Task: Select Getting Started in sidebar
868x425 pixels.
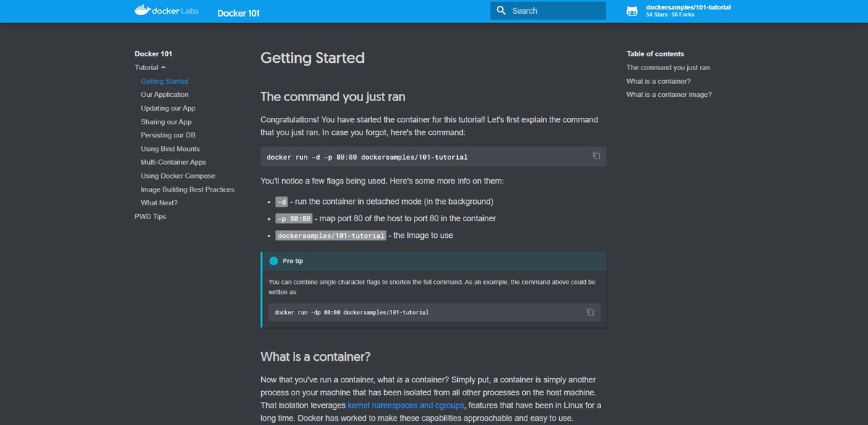Action: point(164,81)
